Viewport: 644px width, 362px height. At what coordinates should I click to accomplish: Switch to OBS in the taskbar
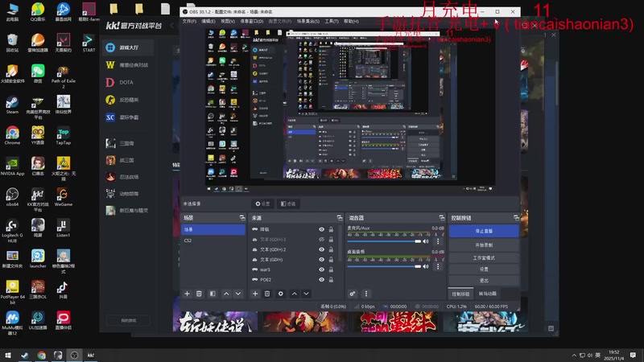click(x=74, y=356)
